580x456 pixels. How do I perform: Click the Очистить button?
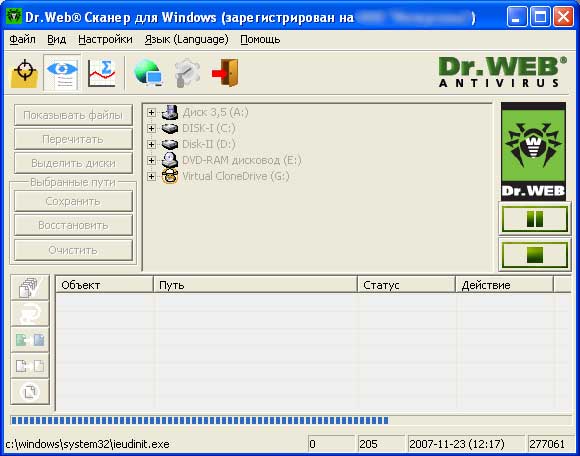coord(73,250)
